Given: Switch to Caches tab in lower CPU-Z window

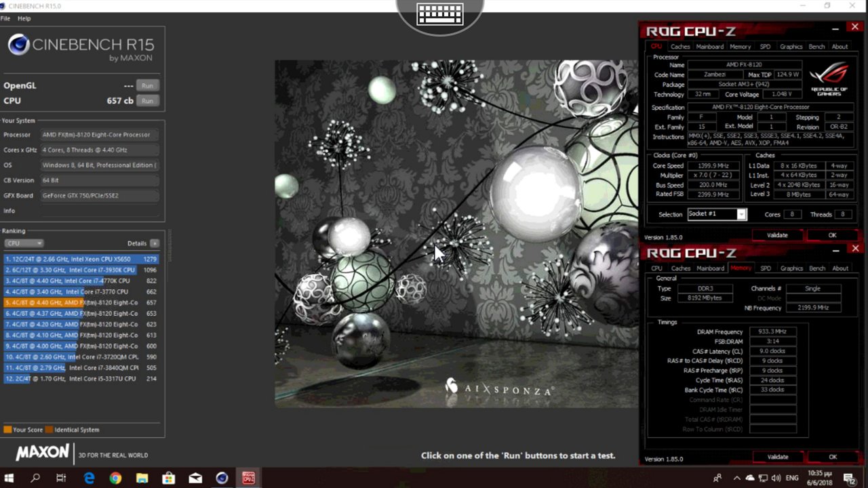Looking at the screenshot, I should 680,268.
